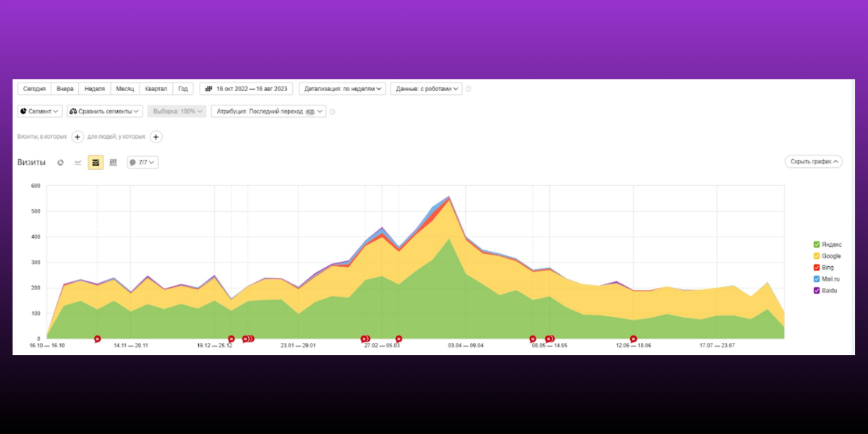Open the 7/7 notes dropdown

[x=142, y=163]
